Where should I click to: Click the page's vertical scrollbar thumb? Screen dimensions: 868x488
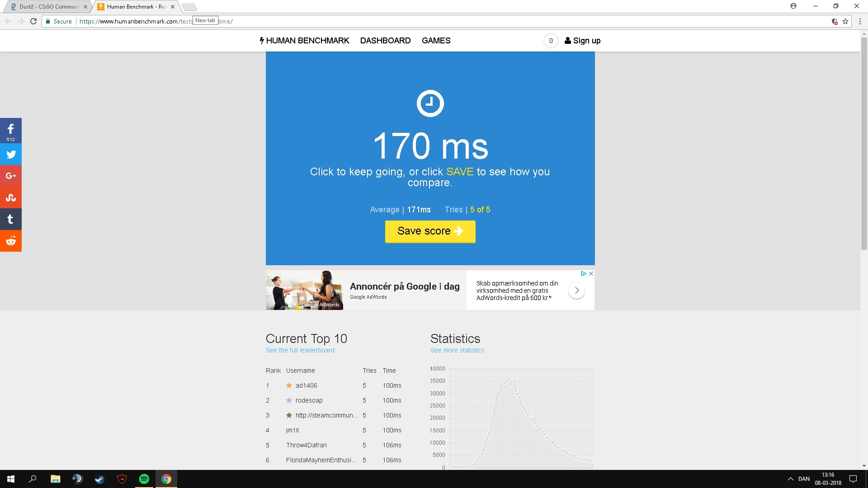coord(864,145)
